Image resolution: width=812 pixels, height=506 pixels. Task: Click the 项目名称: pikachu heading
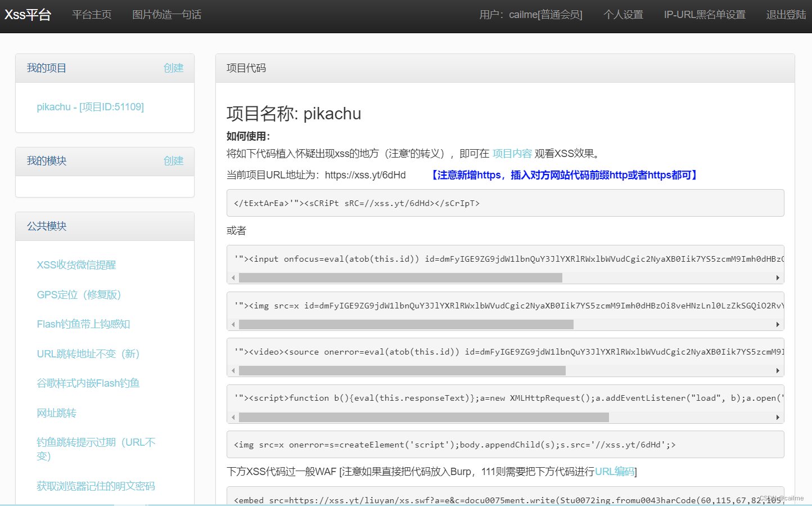click(x=294, y=114)
